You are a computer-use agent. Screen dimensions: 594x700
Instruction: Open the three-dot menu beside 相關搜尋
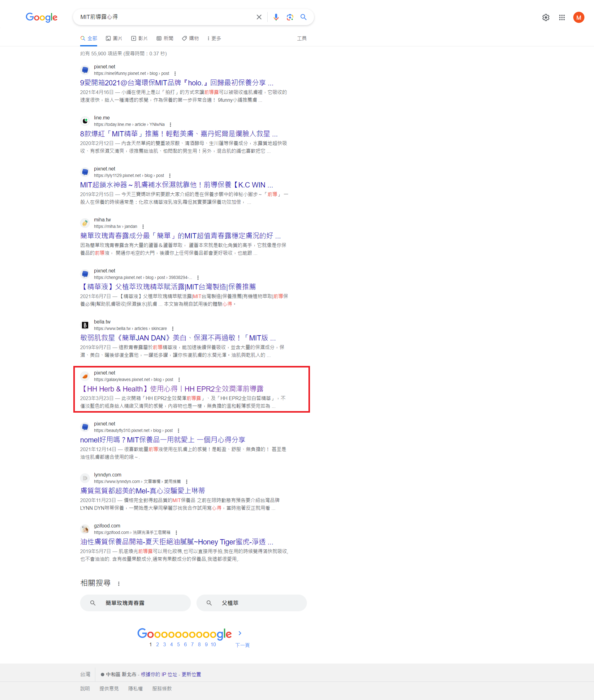[118, 584]
